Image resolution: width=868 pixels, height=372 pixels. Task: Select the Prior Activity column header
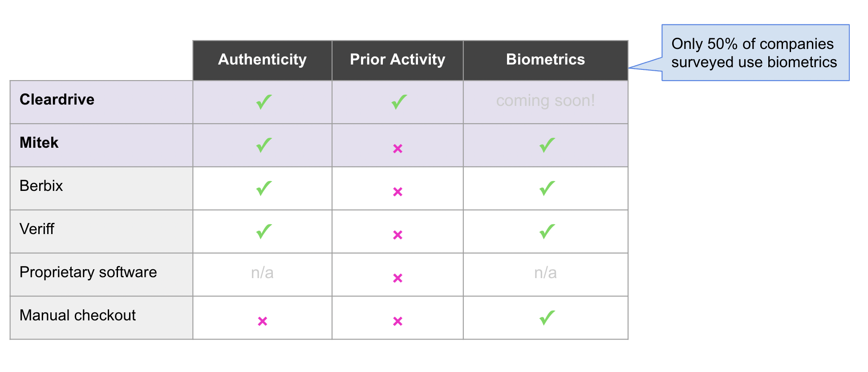click(x=397, y=60)
